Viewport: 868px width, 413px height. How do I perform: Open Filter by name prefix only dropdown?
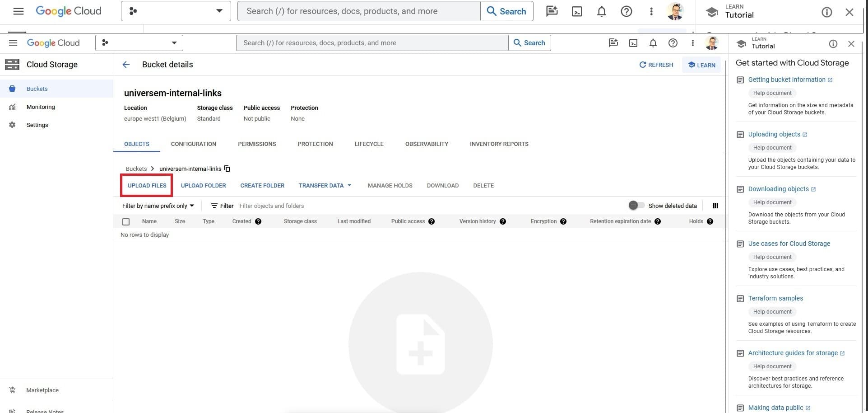[158, 206]
